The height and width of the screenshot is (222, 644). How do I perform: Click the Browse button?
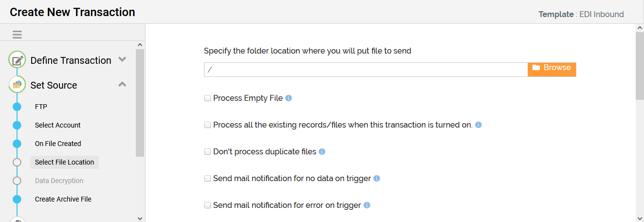(x=552, y=68)
